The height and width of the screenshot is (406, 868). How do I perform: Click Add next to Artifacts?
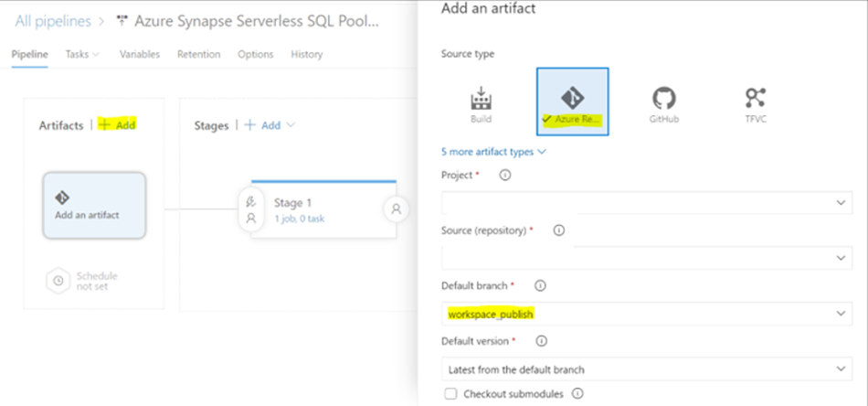pyautogui.click(x=117, y=125)
